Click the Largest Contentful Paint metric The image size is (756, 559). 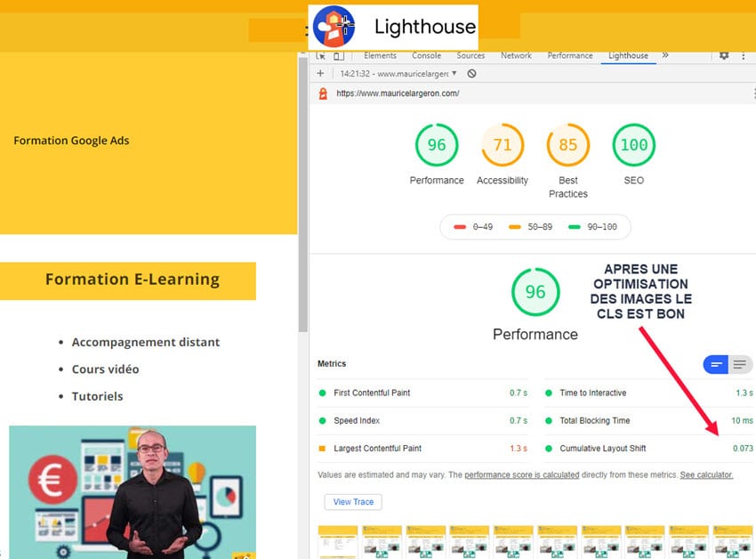[x=422, y=449]
